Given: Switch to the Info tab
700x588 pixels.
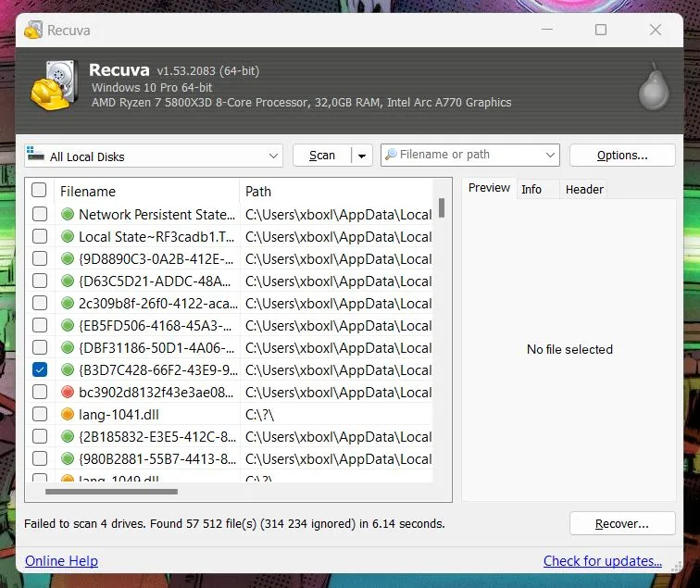Looking at the screenshot, I should (531, 190).
